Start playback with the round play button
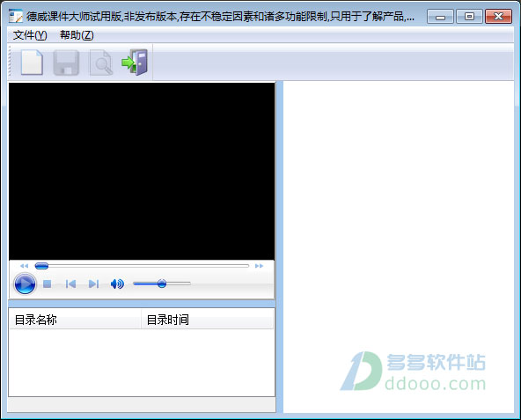 click(x=25, y=284)
